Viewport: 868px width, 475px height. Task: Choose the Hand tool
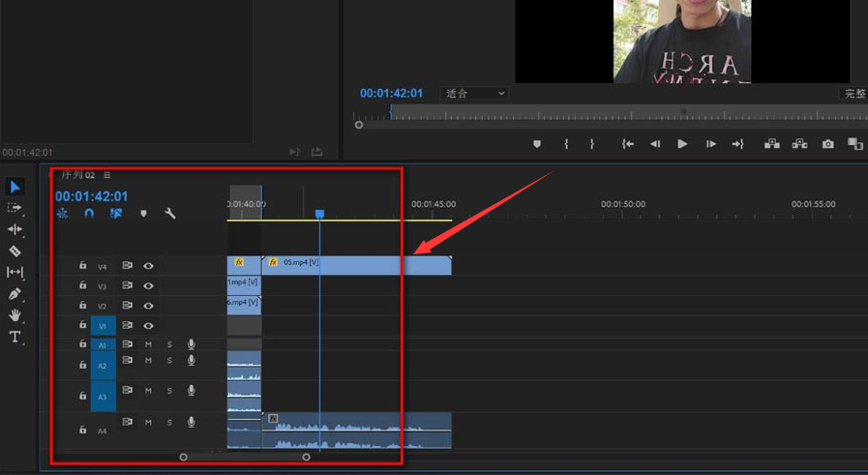coord(15,315)
